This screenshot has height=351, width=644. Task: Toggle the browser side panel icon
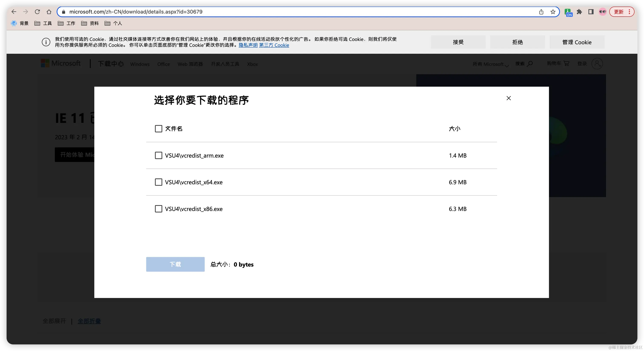coord(591,12)
